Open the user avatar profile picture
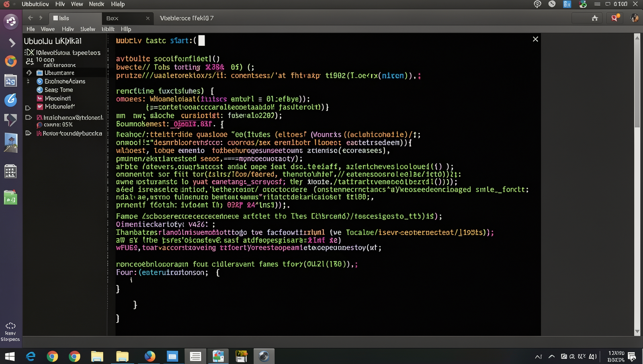Image resolution: width=643 pixels, height=364 pixels. tap(635, 18)
